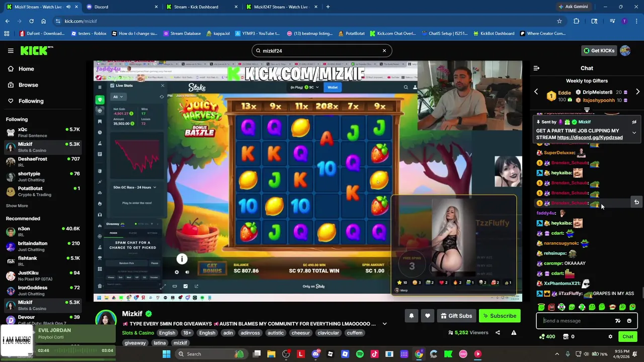This screenshot has height=362, width=644.
Task: Show next weekly top gifters
Action: point(637,92)
